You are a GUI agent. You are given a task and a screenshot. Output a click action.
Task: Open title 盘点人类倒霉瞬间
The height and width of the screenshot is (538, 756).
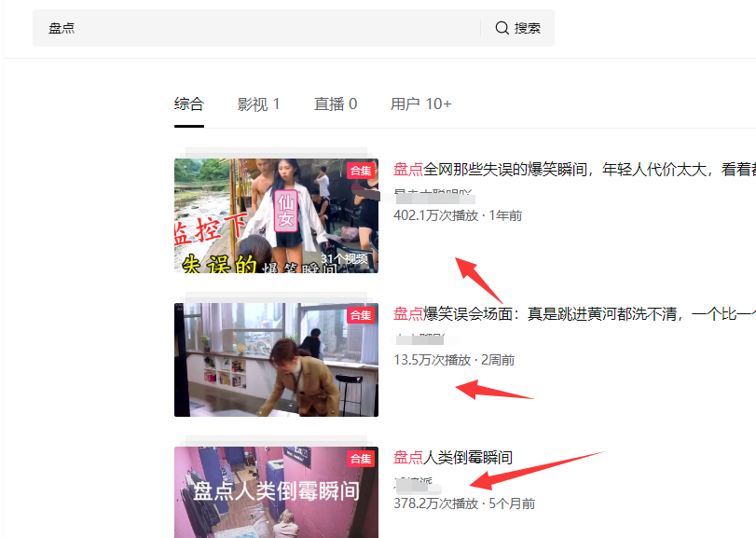453,458
